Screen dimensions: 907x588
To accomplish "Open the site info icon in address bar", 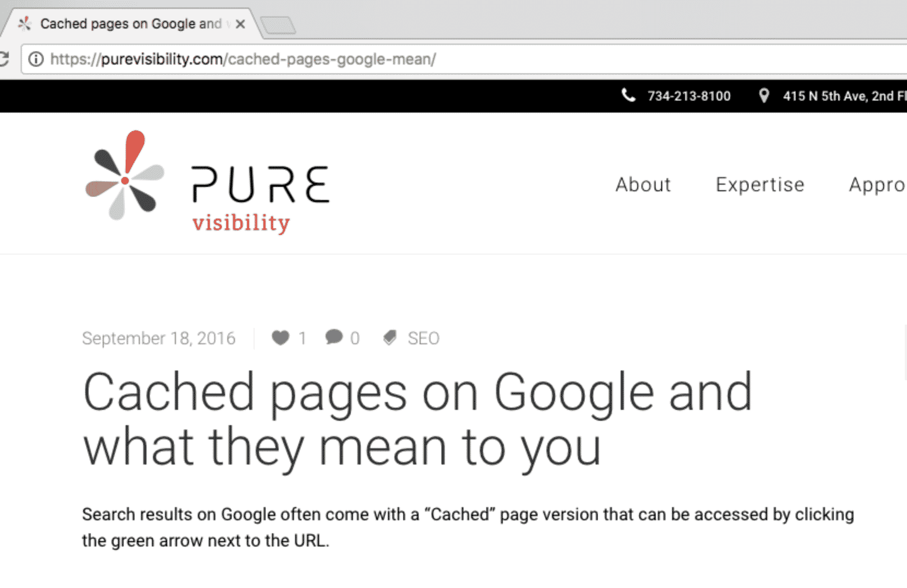I will (36, 59).
